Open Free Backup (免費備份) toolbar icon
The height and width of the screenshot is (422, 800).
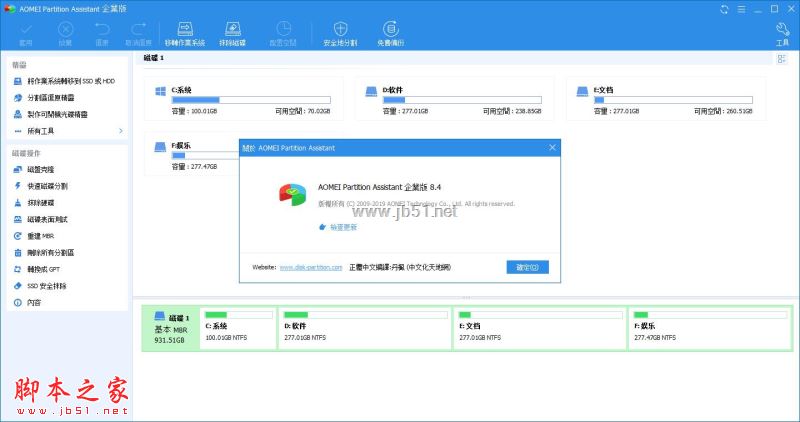(x=391, y=34)
